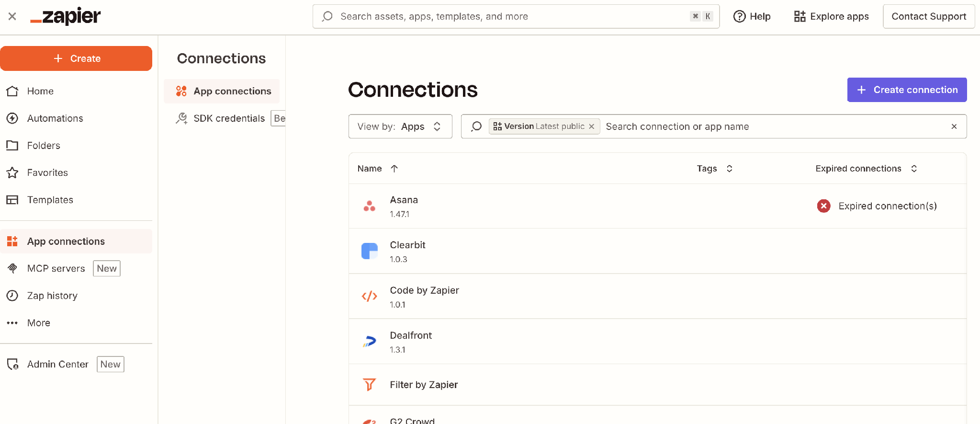Select App connections tab in Connections panel
980x424 pixels.
[222, 91]
